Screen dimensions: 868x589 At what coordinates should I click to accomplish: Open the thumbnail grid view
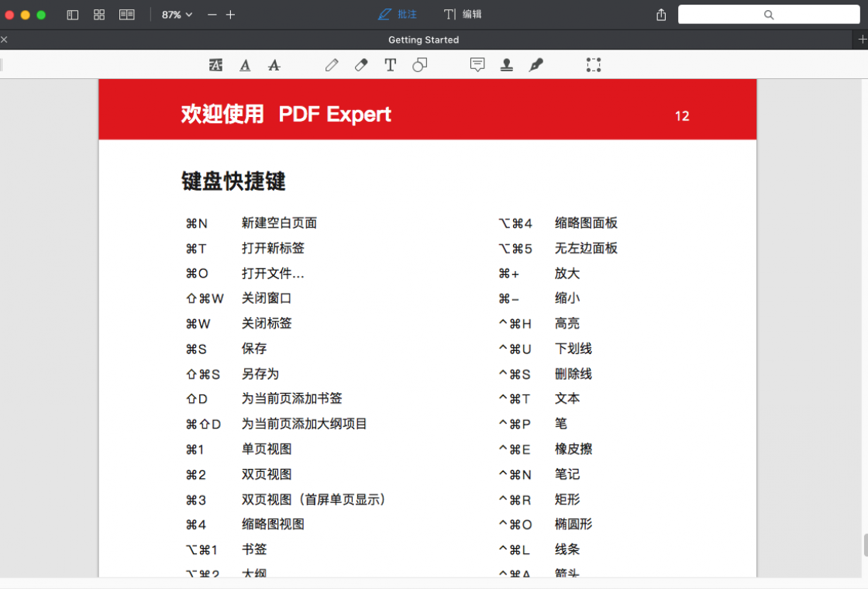[x=99, y=15]
